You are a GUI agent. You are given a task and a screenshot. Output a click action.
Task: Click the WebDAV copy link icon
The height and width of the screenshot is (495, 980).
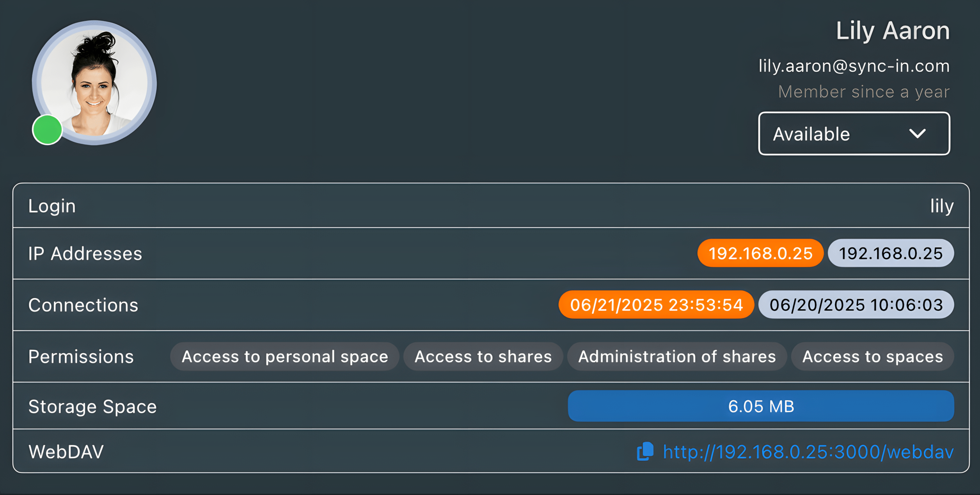click(x=645, y=451)
